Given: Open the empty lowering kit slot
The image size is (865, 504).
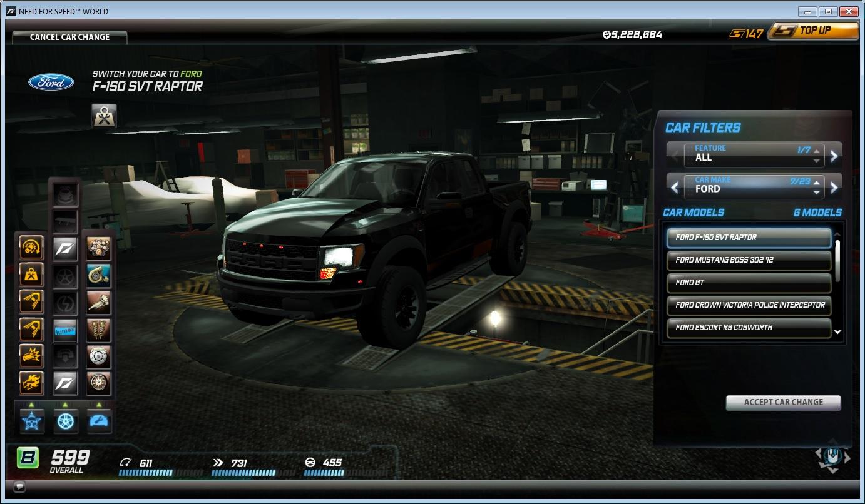Looking at the screenshot, I should click(x=65, y=356).
